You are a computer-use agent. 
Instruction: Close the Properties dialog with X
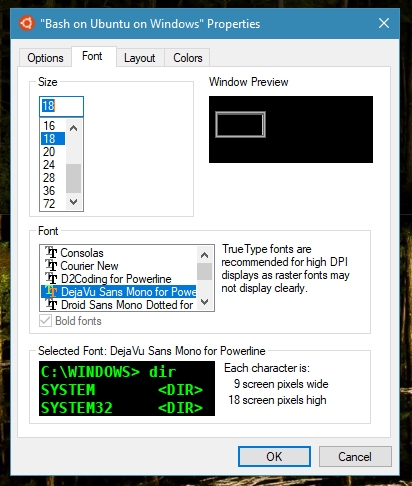[x=384, y=23]
